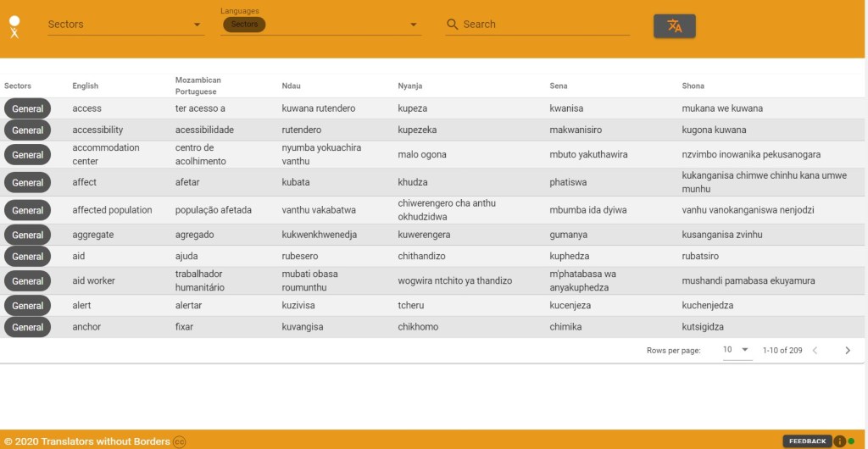Click the Translators without Borders logo

[14, 26]
